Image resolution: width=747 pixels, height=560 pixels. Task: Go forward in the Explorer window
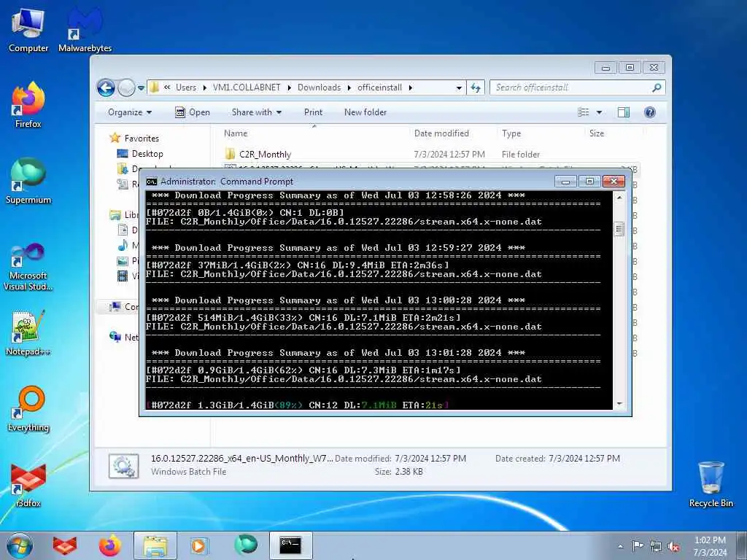(126, 87)
